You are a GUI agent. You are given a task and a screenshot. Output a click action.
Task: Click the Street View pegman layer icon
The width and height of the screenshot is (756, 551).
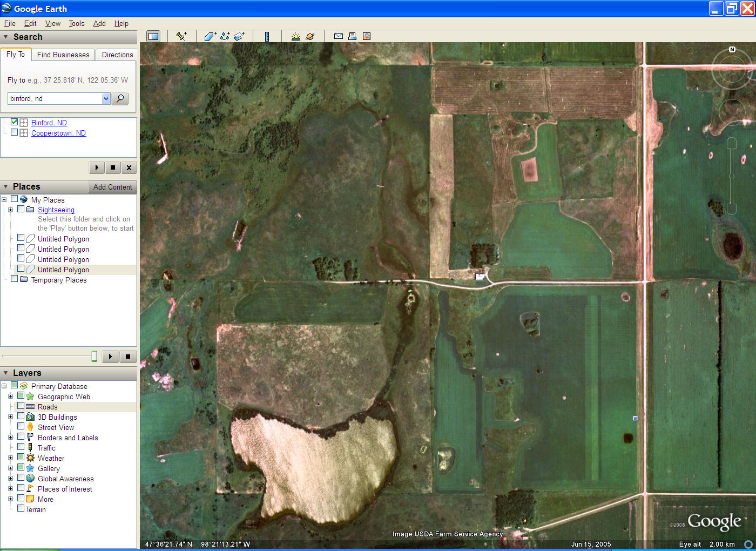(30, 427)
